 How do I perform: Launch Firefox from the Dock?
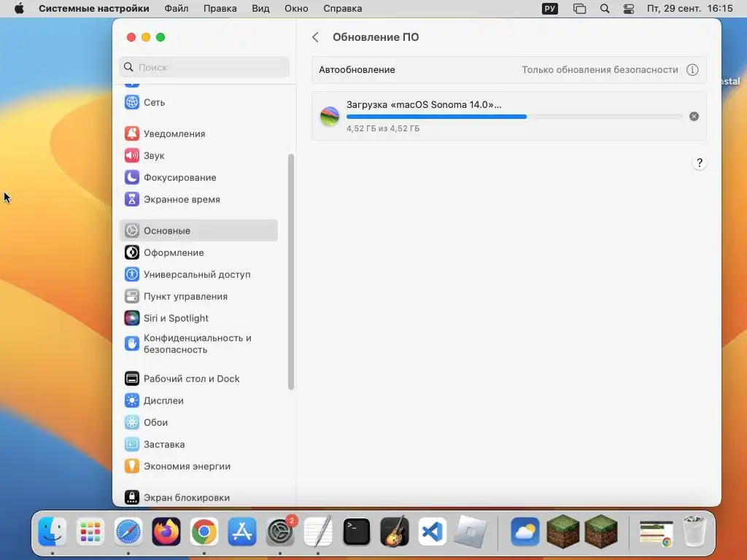pyautogui.click(x=166, y=532)
